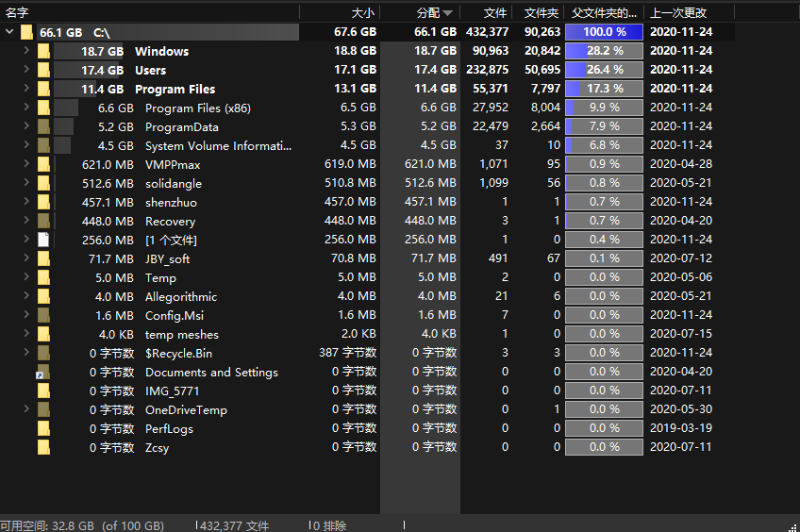800x532 pixels.
Task: Expand the Program Files (x86) node
Action: pos(26,108)
